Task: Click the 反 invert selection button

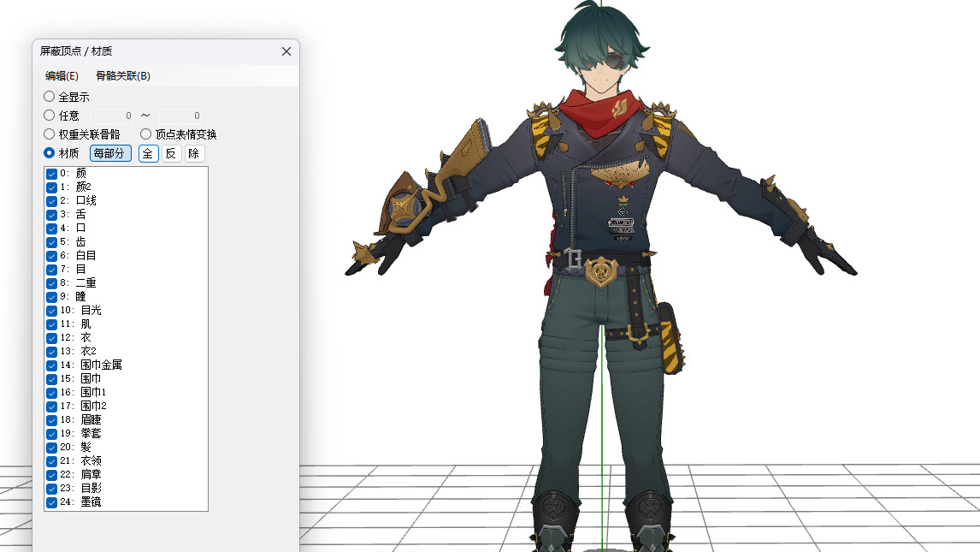Action: 171,153
